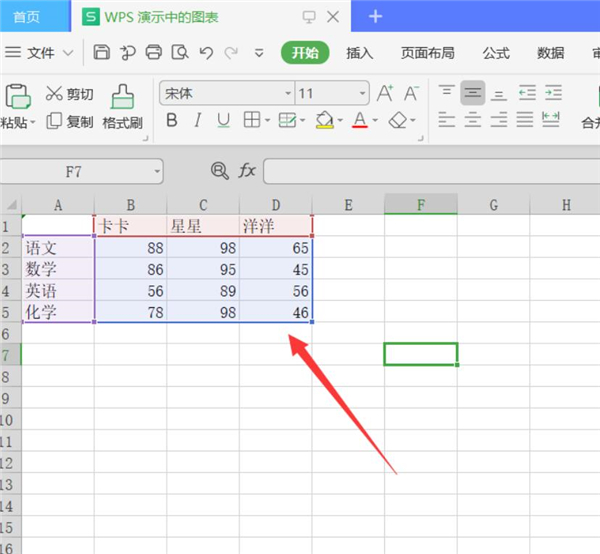600x554 pixels.
Task: Click the zoom lookup icon near formula bar
Action: coord(220,171)
